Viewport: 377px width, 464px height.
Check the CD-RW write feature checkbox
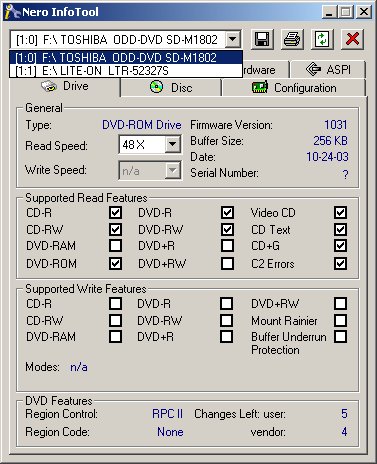115,320
